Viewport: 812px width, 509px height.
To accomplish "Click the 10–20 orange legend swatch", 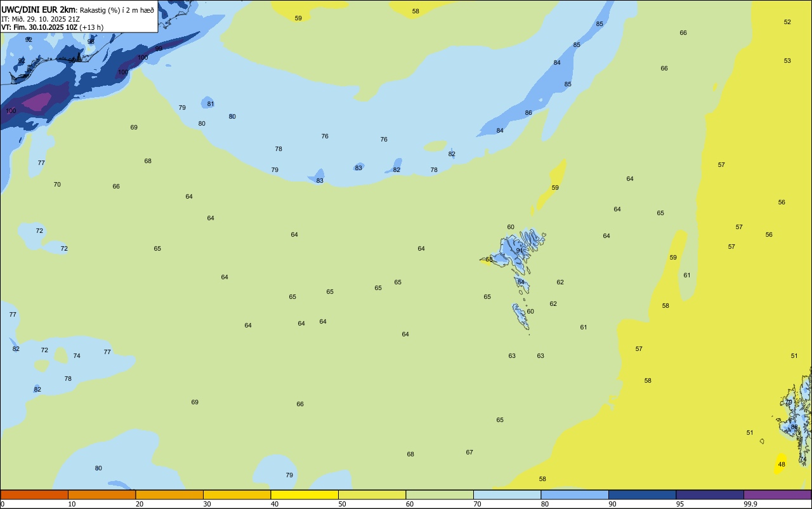I will pos(101,494).
